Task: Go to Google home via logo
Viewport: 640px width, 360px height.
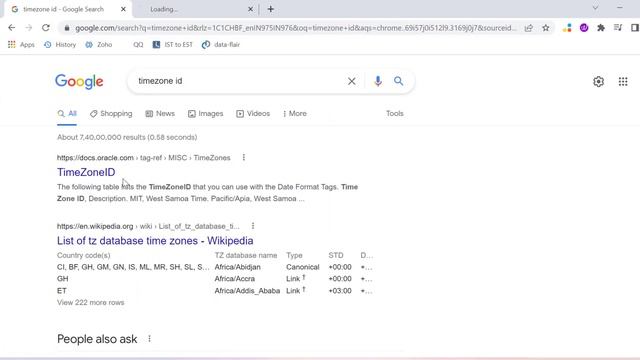Action: pos(79,82)
